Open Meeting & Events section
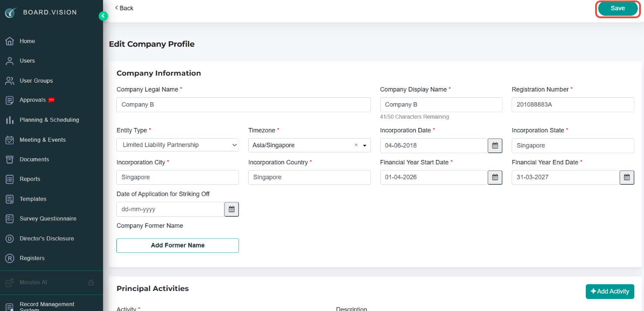 point(43,140)
